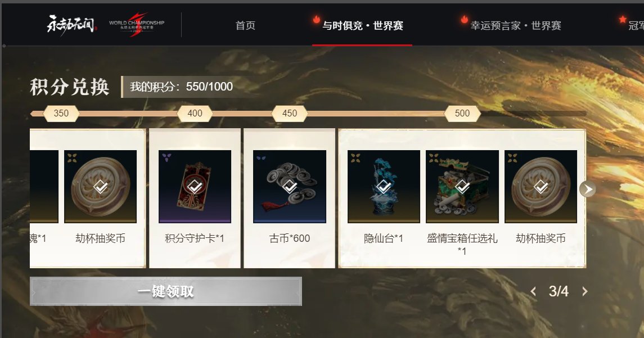Viewport: 644px width, 338px height.
Task: Click the 350 points milestone marker
Action: click(x=61, y=114)
